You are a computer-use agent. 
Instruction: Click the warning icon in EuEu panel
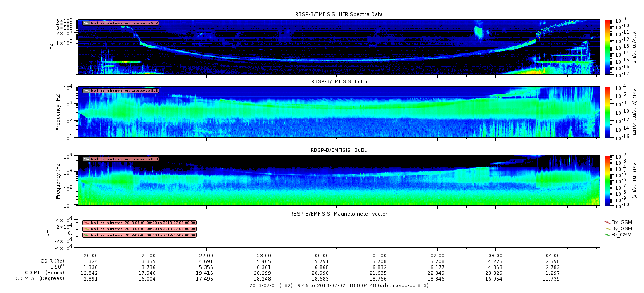[86, 90]
